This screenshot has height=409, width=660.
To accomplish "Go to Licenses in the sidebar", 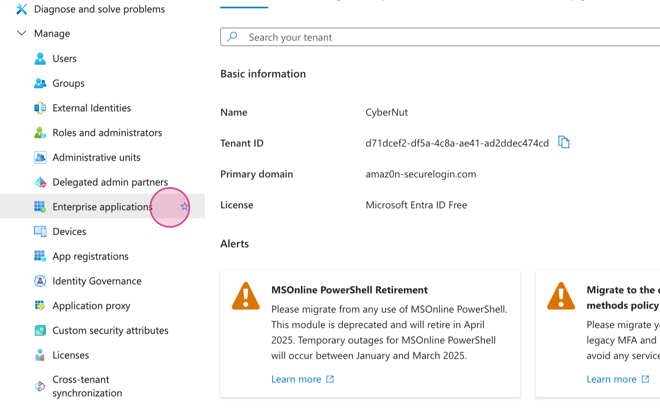I will tap(70, 355).
